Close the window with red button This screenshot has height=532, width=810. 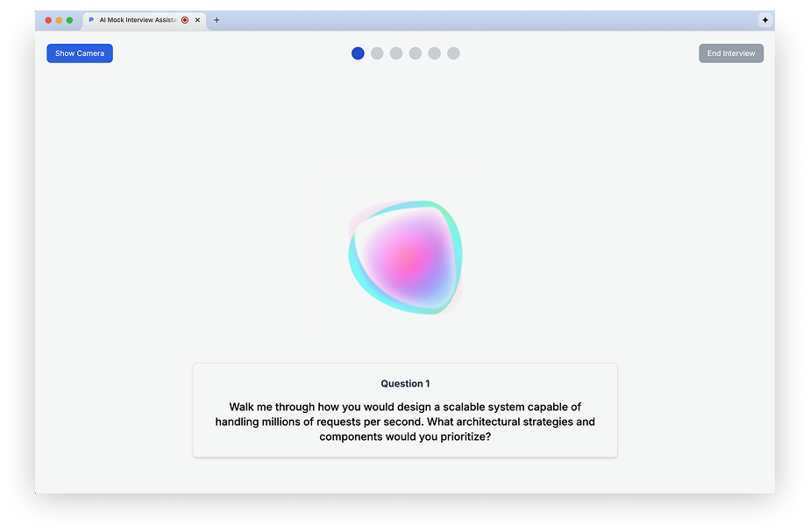(x=48, y=20)
